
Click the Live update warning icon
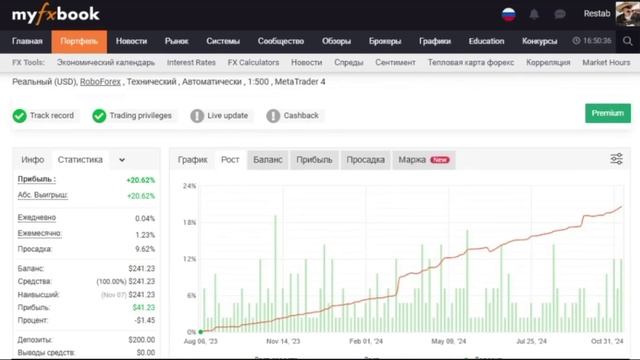(x=197, y=116)
